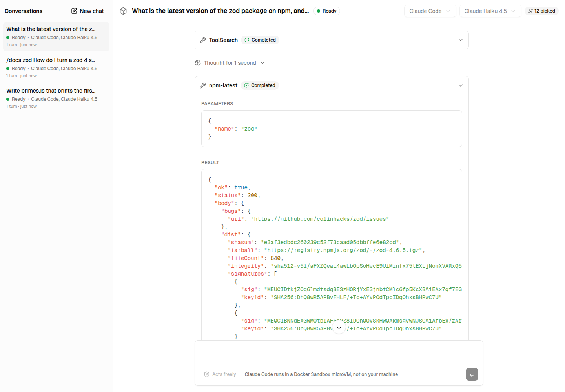Open the Write primes.js conversation

(x=56, y=98)
